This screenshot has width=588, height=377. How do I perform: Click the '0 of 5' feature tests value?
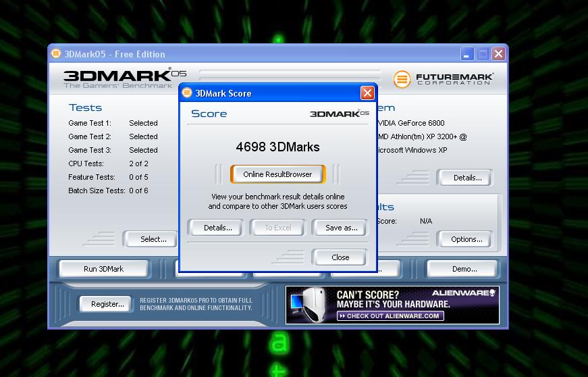pos(139,177)
